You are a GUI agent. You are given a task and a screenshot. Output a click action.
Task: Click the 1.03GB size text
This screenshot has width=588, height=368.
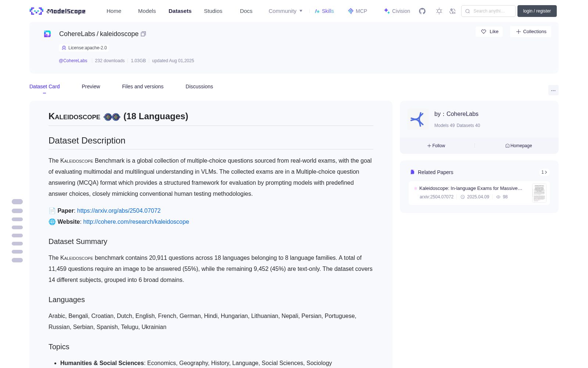(138, 61)
